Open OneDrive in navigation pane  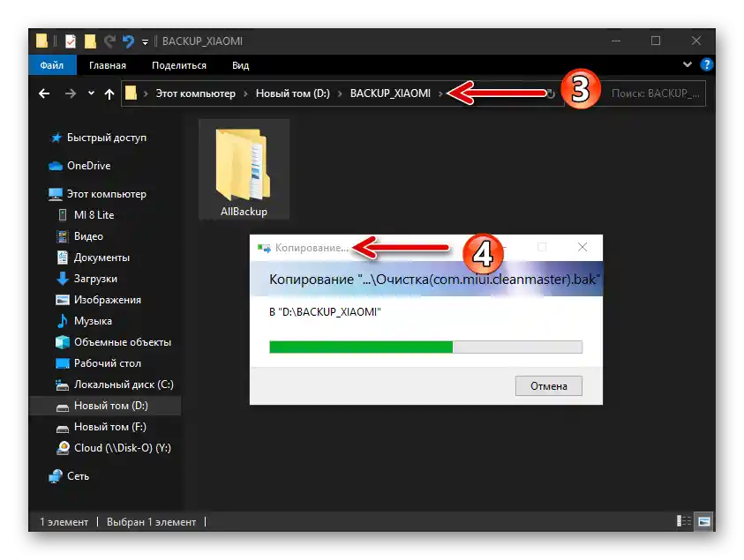coord(88,166)
